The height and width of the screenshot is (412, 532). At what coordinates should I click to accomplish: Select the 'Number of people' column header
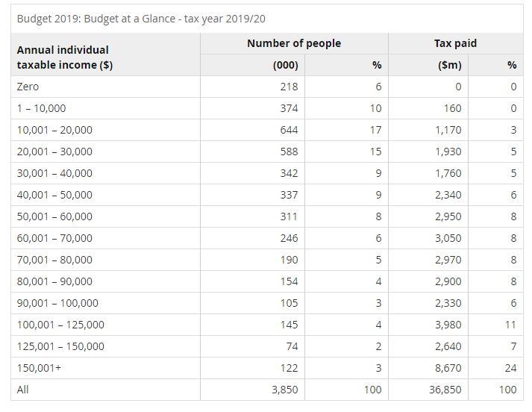pos(294,43)
